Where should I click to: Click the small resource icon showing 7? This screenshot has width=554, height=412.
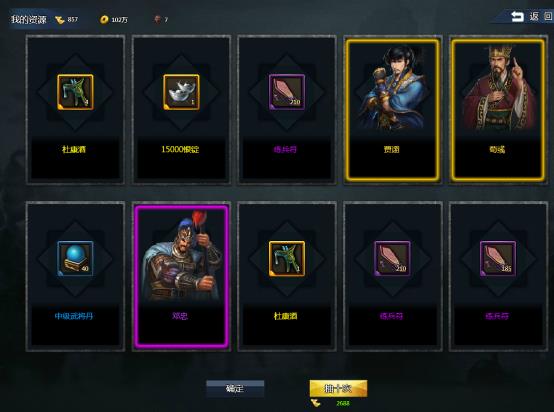point(157,19)
